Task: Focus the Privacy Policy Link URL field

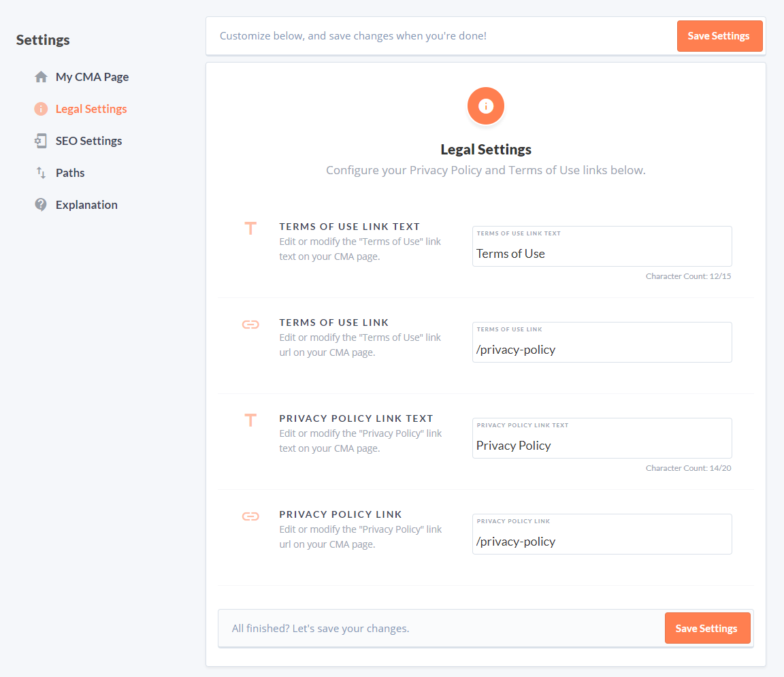Action: [602, 535]
